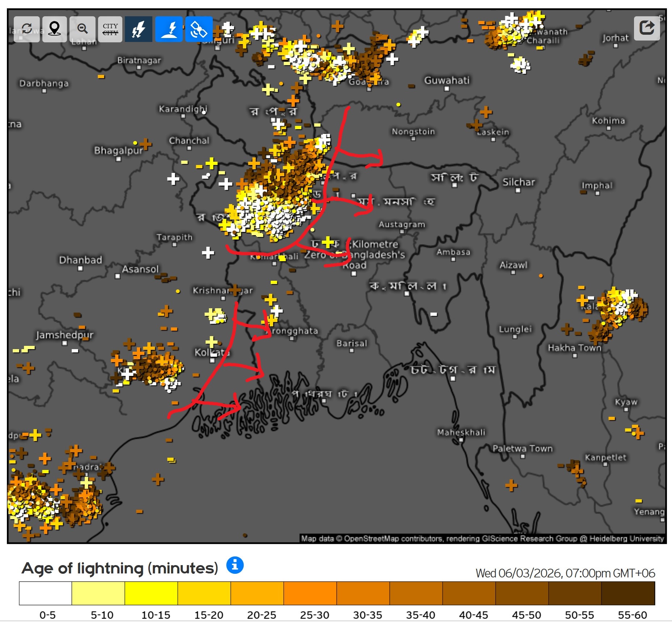Click the Ambasa label
The image size is (672, 623).
(453, 252)
